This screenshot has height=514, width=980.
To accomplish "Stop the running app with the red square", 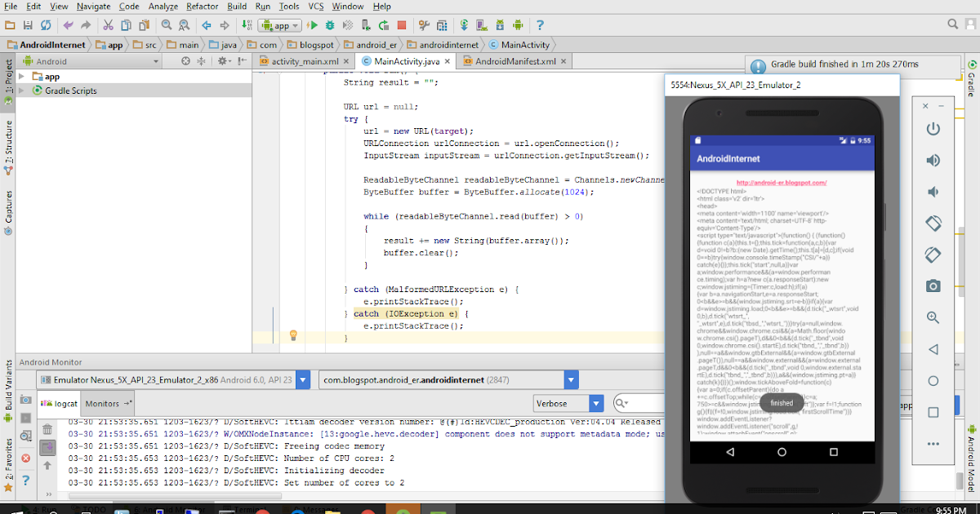I will (400, 25).
